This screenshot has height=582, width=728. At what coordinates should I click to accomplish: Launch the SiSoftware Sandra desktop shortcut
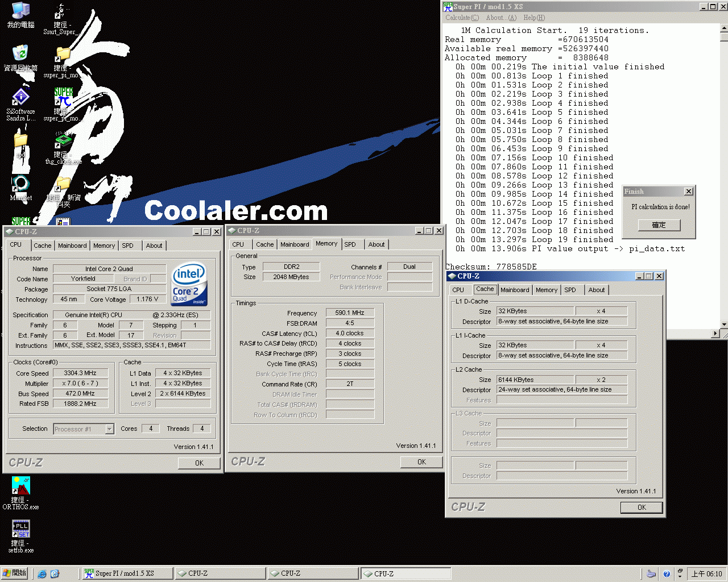coord(20,105)
